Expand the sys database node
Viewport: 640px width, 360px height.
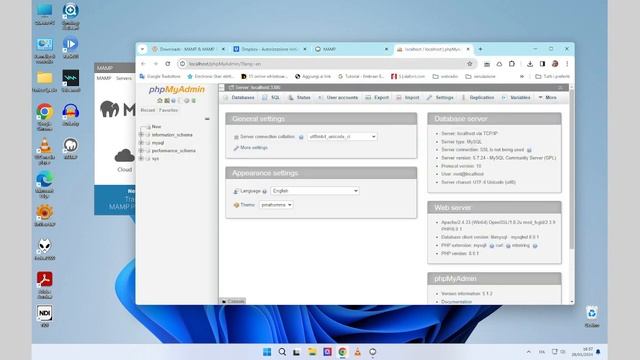(x=141, y=158)
